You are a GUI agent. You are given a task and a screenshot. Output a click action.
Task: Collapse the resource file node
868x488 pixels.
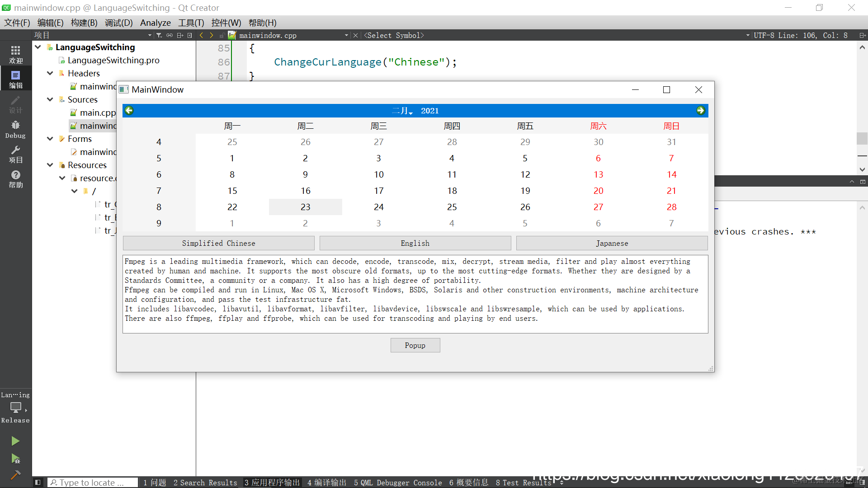point(62,178)
